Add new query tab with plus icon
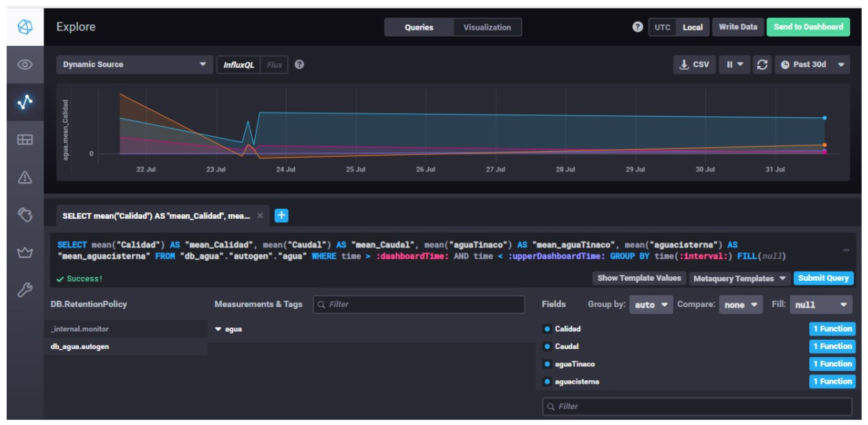The height and width of the screenshot is (425, 868). pos(281,215)
